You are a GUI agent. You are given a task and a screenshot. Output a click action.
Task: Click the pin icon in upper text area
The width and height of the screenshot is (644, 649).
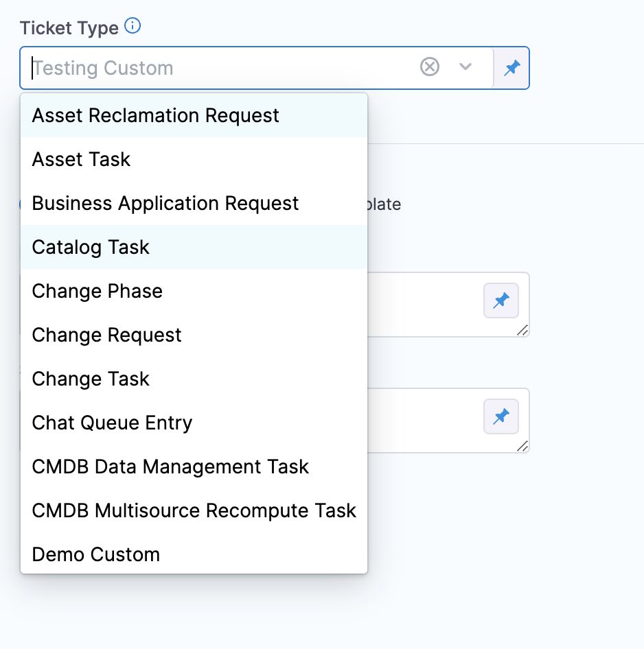pos(501,300)
